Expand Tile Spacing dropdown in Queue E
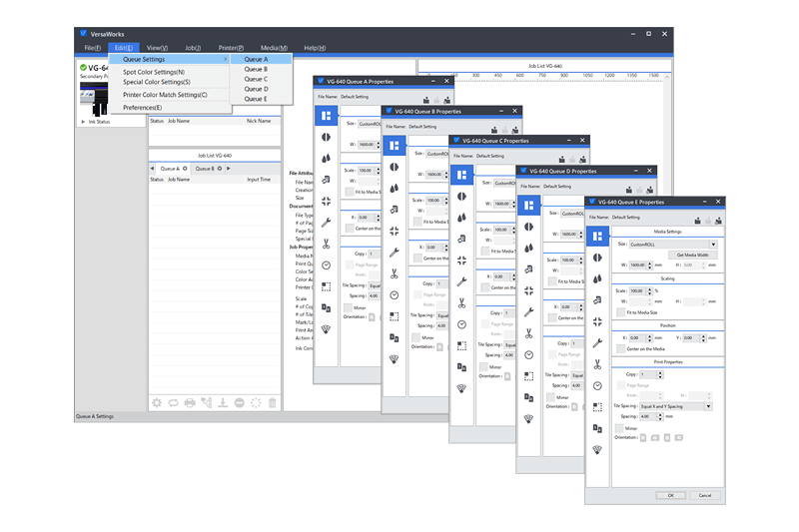The height and width of the screenshot is (532, 799). coord(677,406)
